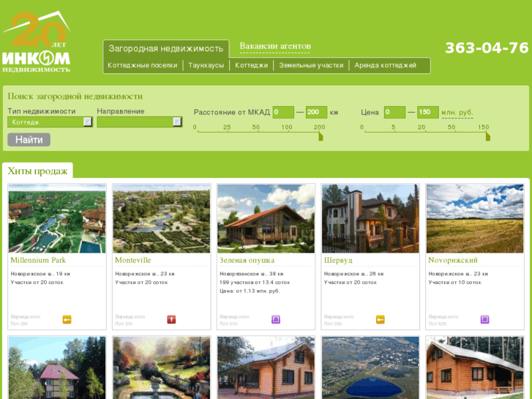
Task: Click 'Новорижское ш., 26 км' text
Action: point(353,274)
